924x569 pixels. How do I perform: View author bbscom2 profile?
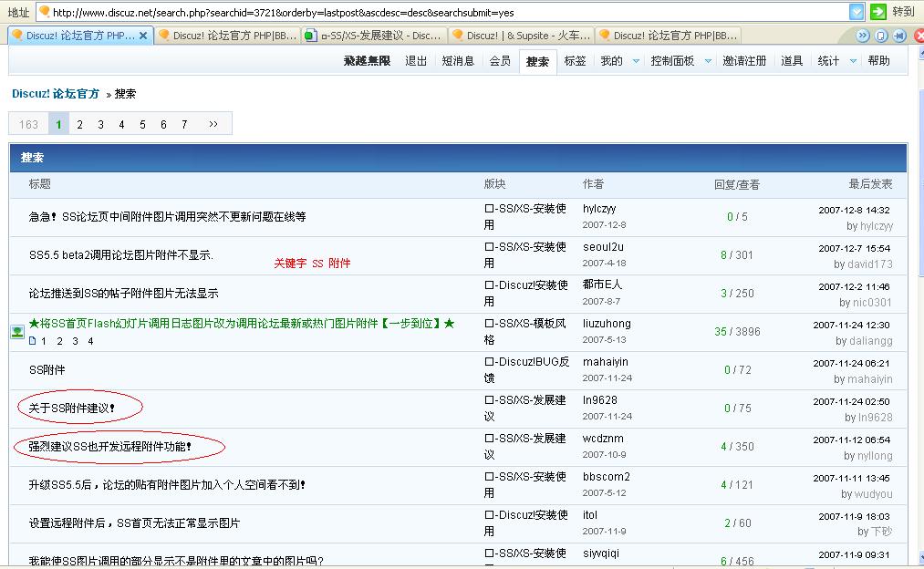607,477
